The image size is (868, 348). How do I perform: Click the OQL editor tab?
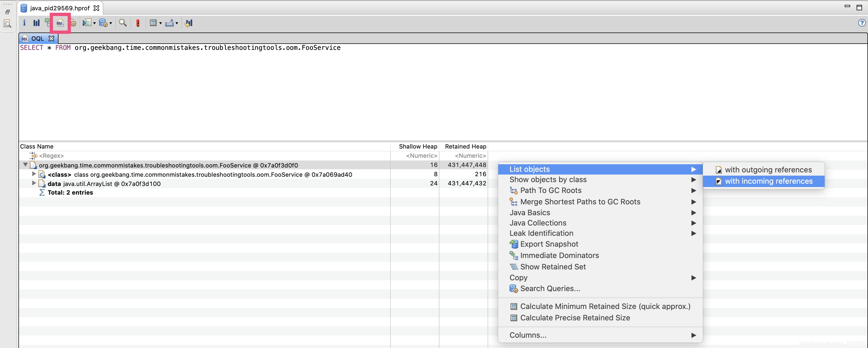click(36, 38)
